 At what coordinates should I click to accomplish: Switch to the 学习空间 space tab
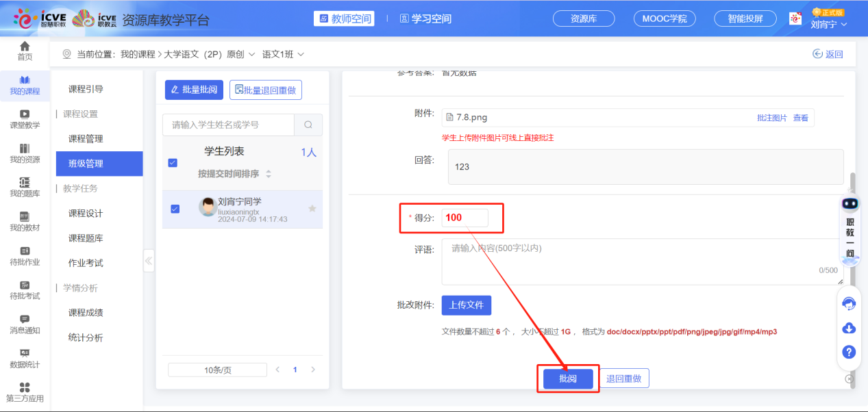click(x=425, y=19)
